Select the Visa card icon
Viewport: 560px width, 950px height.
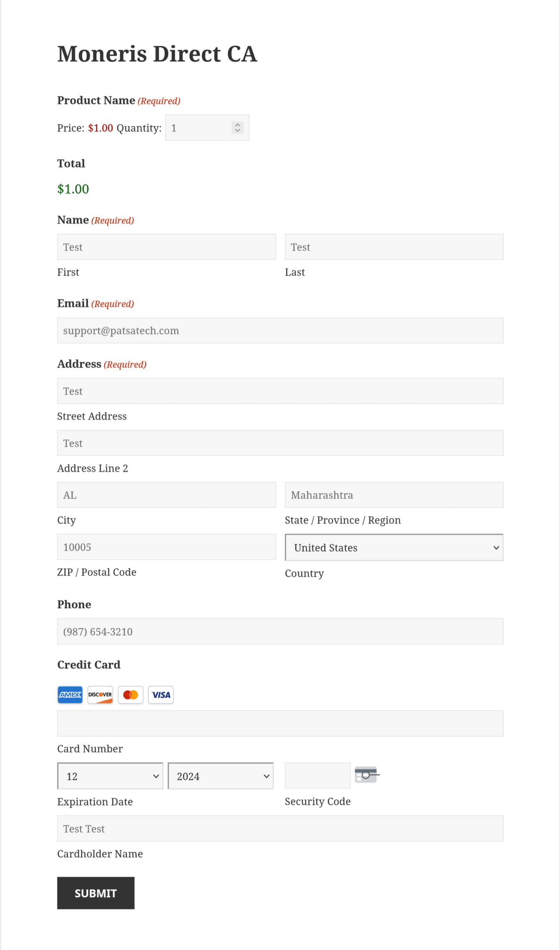160,694
